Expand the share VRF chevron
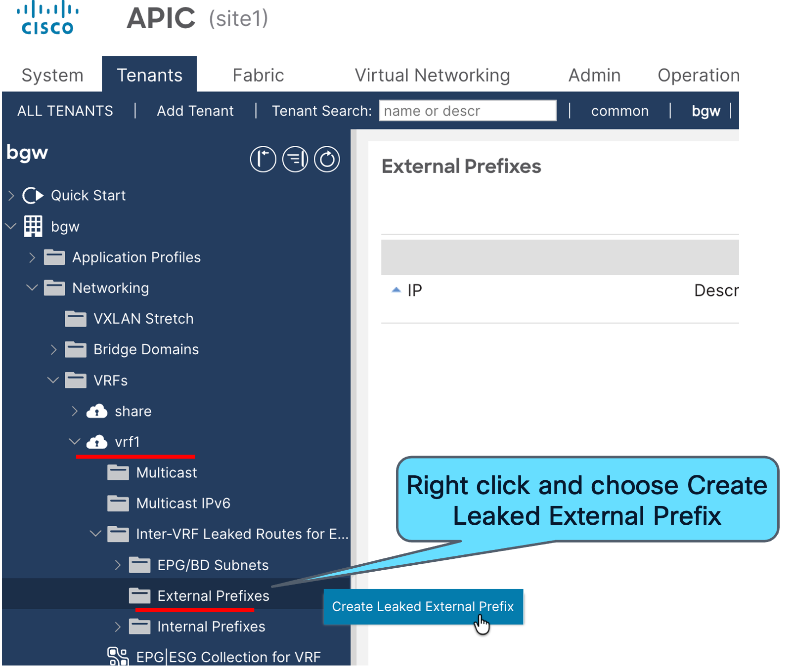The width and height of the screenshot is (792, 672). pyautogui.click(x=75, y=411)
